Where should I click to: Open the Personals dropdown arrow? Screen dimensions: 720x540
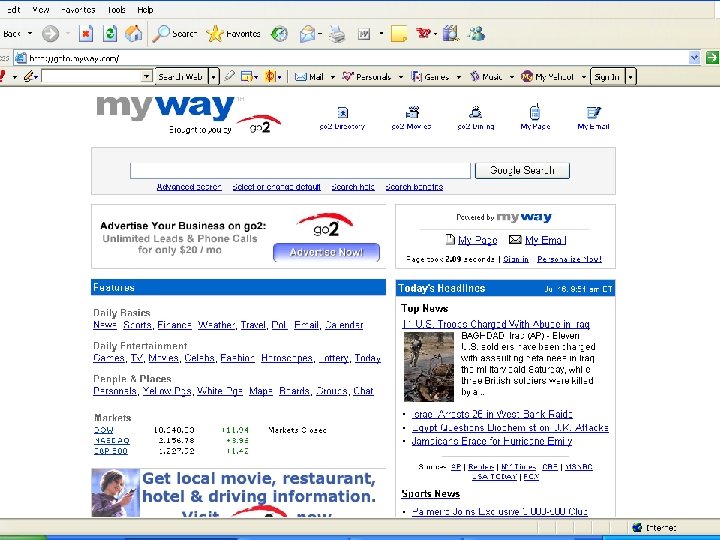click(x=400, y=77)
